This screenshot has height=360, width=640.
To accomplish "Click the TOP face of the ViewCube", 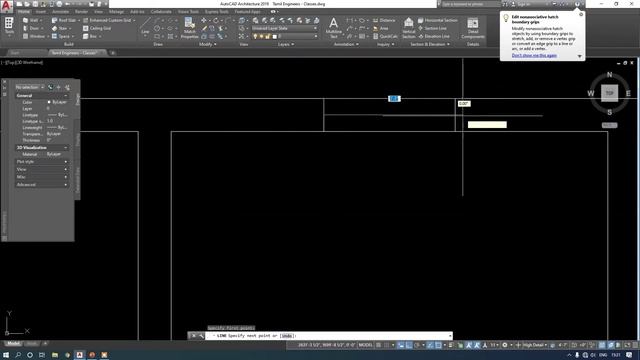I will point(609,93).
